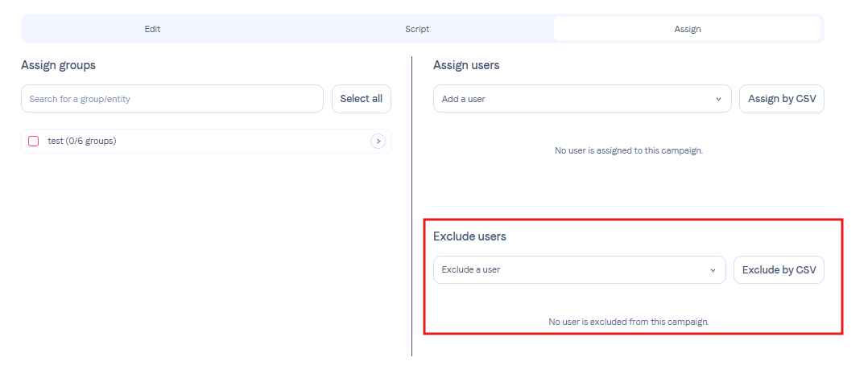The height and width of the screenshot is (386, 868).
Task: Switch to the Edit tab
Action: [152, 29]
